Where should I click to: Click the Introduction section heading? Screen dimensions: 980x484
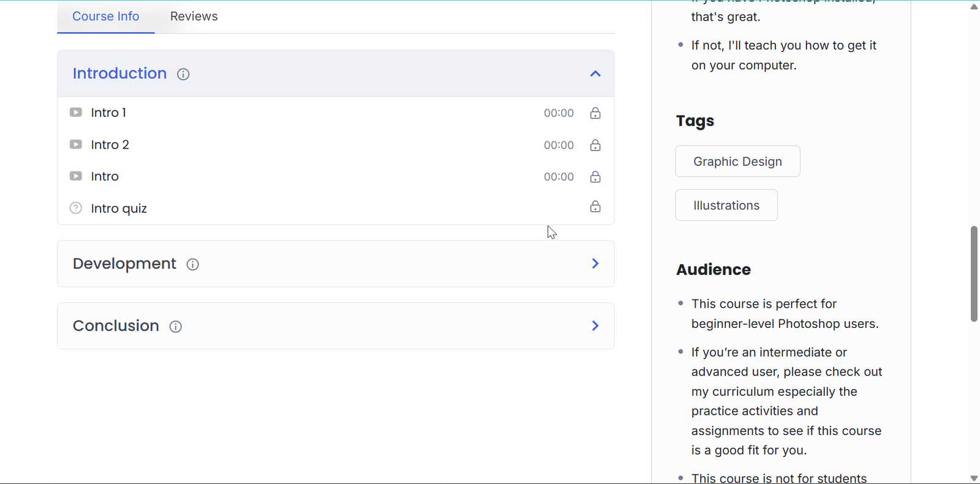click(x=120, y=73)
